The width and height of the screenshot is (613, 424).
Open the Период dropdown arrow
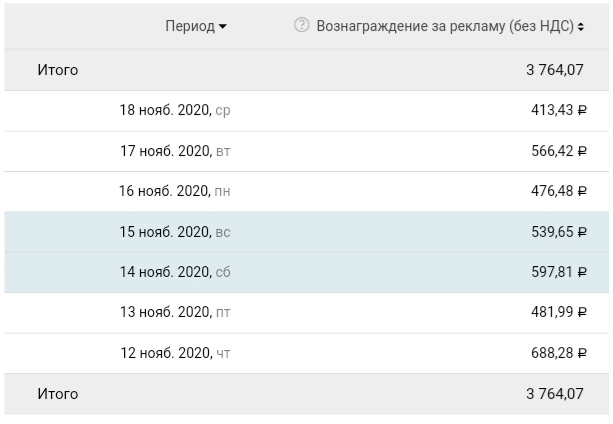[222, 27]
